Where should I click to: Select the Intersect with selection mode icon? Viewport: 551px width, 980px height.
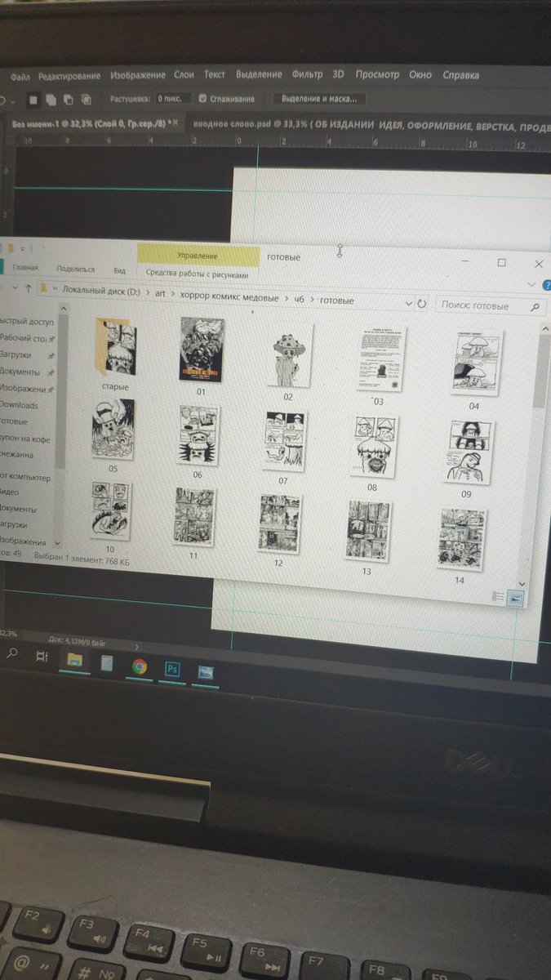86,100
